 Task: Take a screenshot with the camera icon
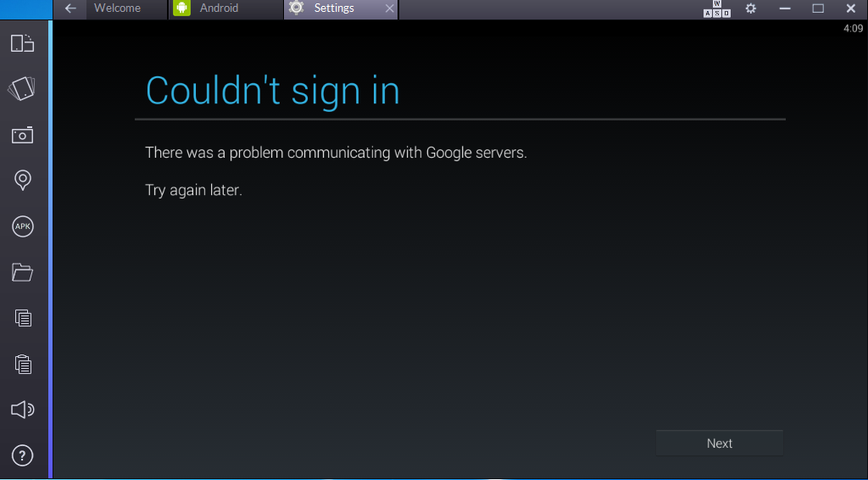click(23, 135)
